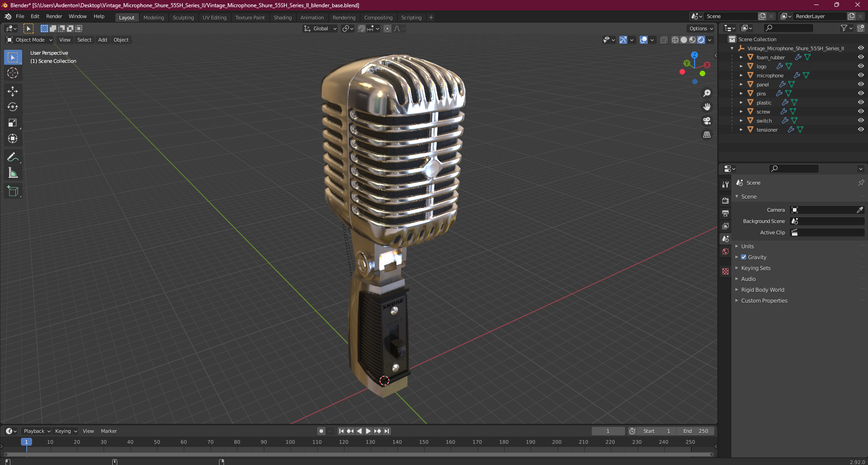Hide logo object in outliner
Viewport: 868px width, 465px height.
[x=861, y=66]
